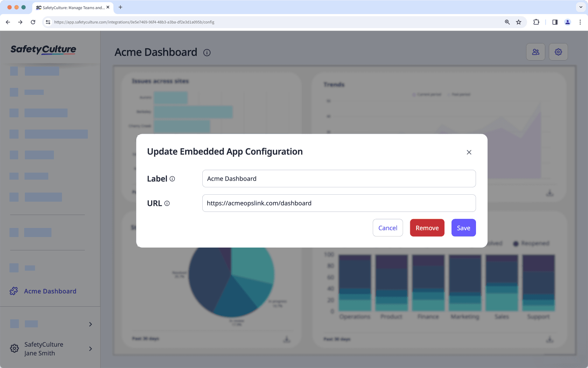This screenshot has width=588, height=368.
Task: Click the info icon next to the Label field
Action: [172, 179]
